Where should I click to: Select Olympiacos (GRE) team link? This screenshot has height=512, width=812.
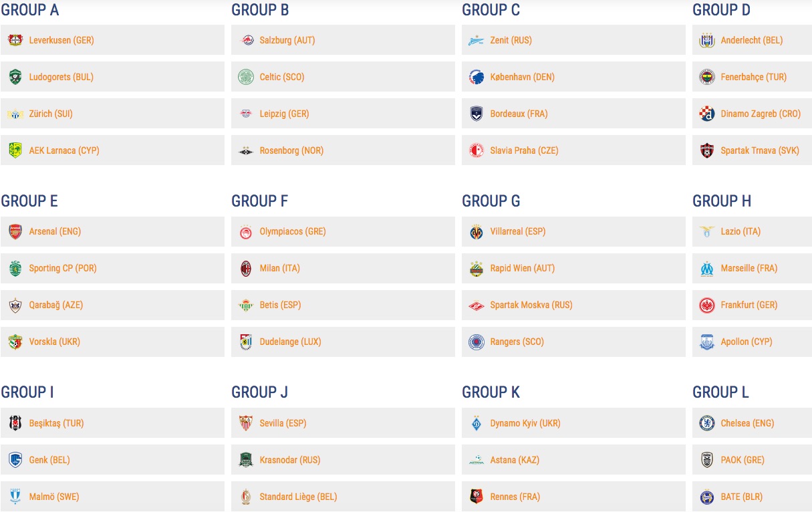pos(293,232)
